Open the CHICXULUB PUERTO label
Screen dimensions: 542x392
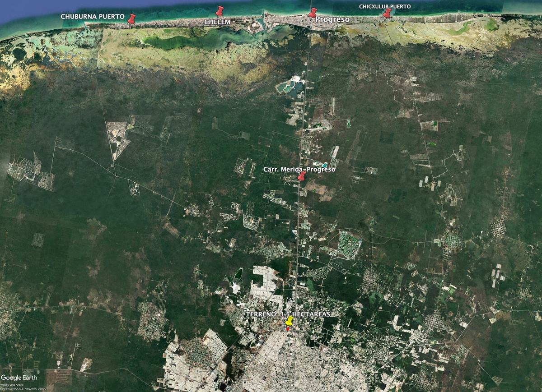pos(385,6)
